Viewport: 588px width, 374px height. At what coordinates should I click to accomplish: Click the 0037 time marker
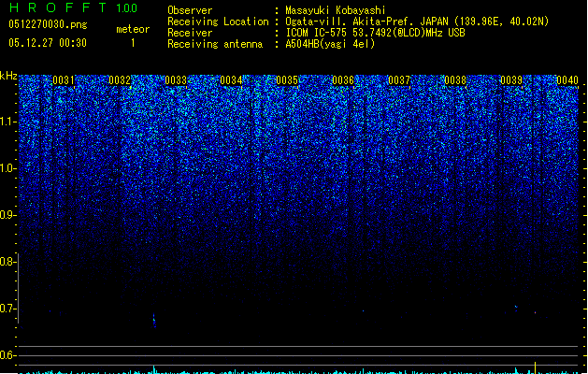tap(399, 80)
